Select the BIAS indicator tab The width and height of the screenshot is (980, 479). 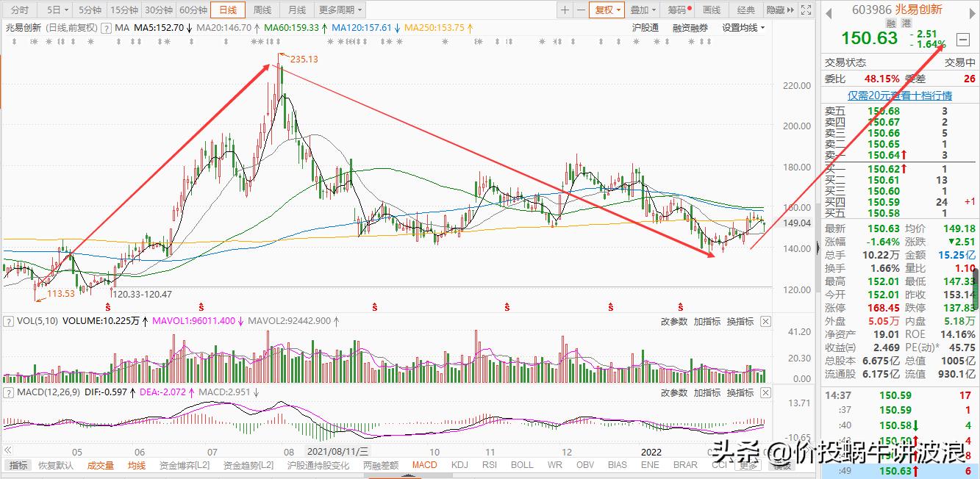pyautogui.click(x=618, y=465)
